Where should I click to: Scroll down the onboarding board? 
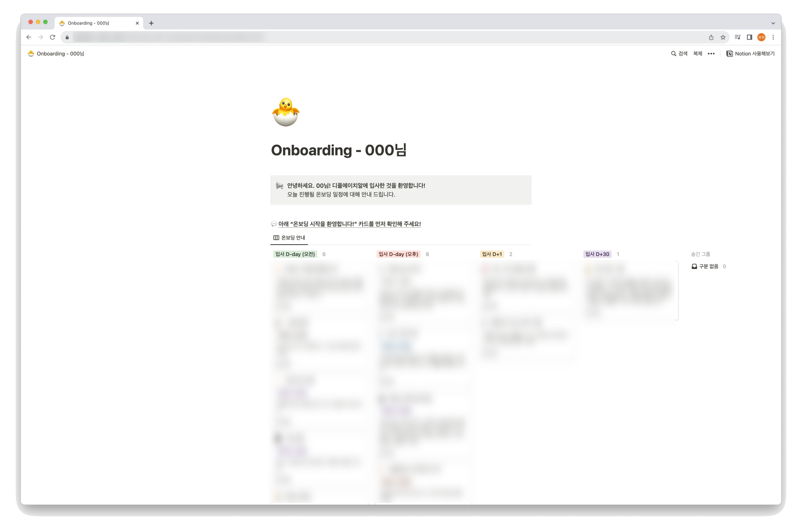click(x=401, y=374)
